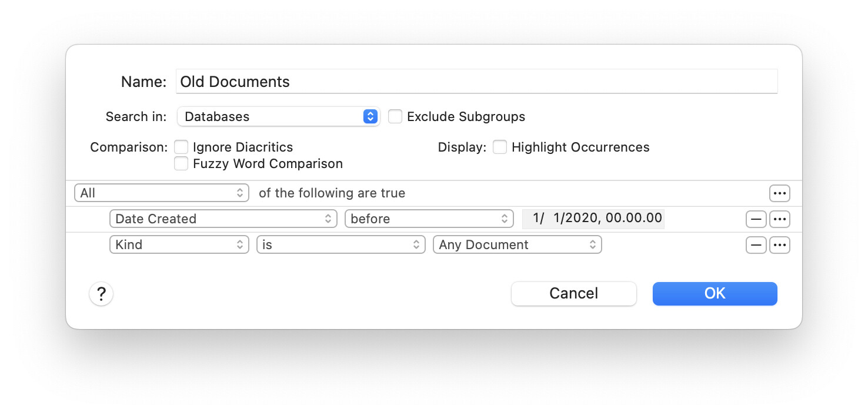This screenshot has height=416, width=868.
Task: Click the Cancel button
Action: click(573, 294)
